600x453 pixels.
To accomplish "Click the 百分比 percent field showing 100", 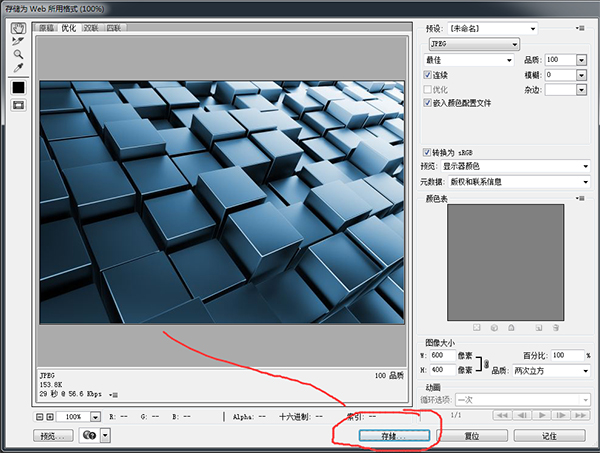I will pyautogui.click(x=567, y=355).
